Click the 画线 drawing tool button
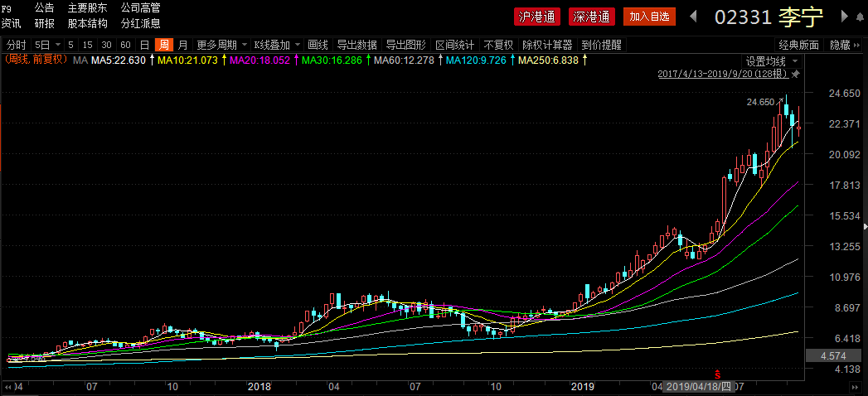 coord(318,46)
